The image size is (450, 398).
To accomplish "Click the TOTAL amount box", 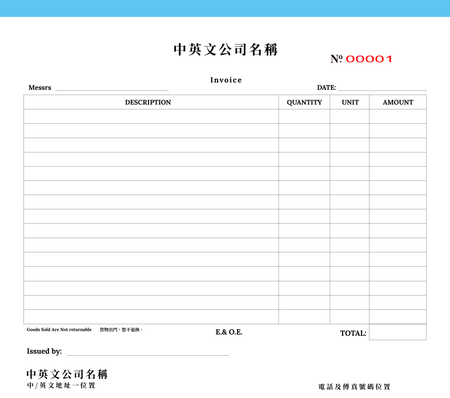I will 398,332.
